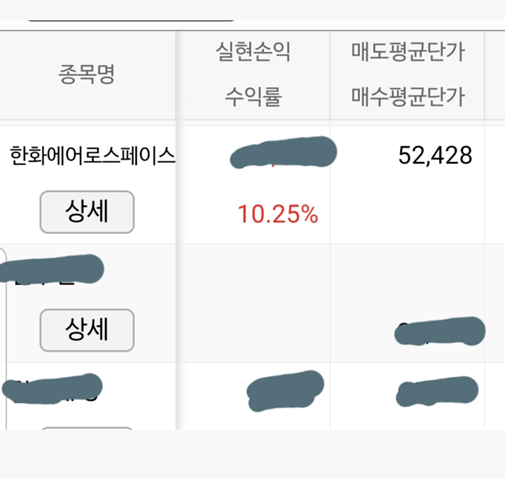The width and height of the screenshot is (505, 479).
Task: Select the cut-off column header right of 매도평균단가
Action: click(495, 75)
